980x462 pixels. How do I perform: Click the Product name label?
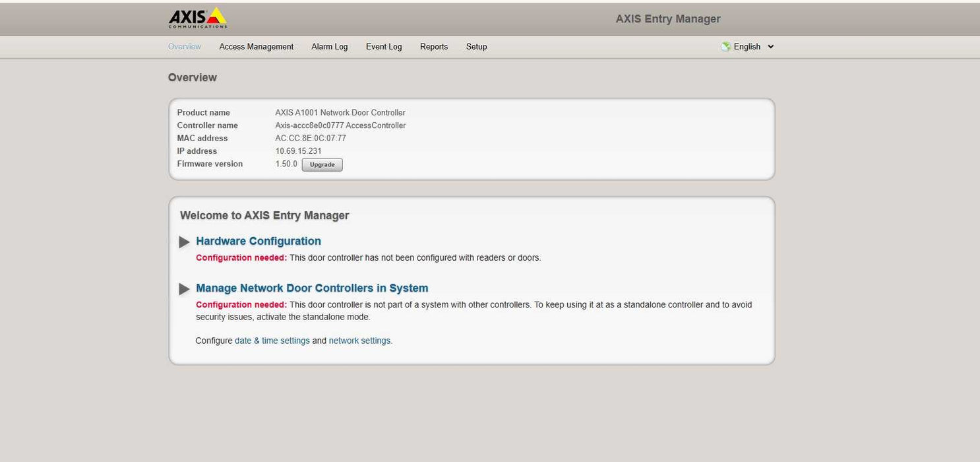click(x=204, y=113)
